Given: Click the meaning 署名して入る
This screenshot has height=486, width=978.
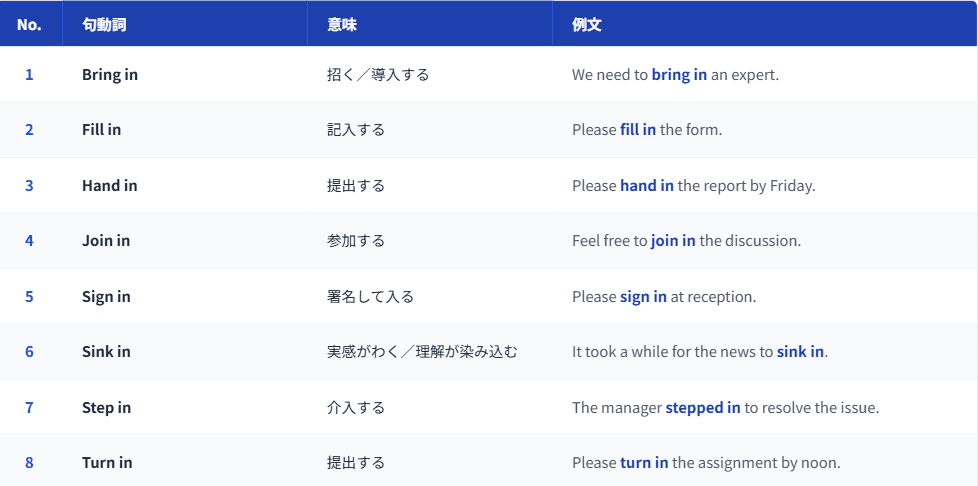Looking at the screenshot, I should click(x=370, y=297).
